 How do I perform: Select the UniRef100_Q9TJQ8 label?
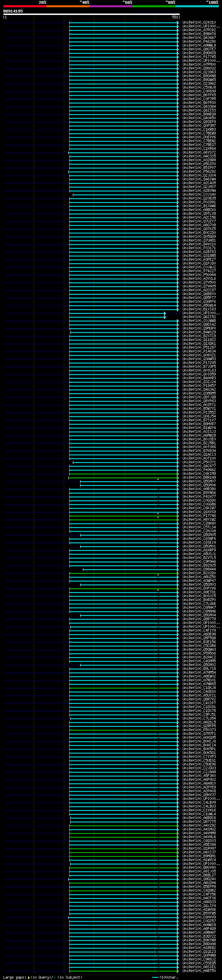199,397
